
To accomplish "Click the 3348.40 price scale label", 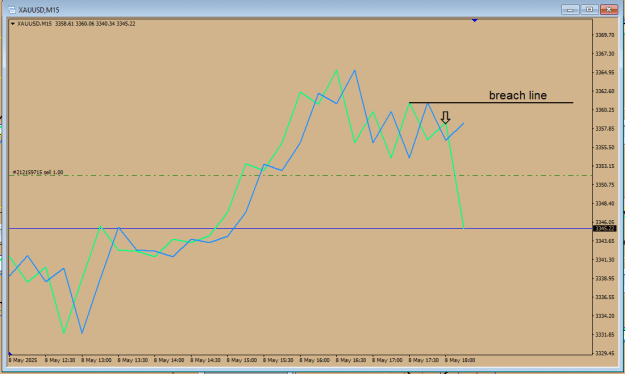I will click(x=605, y=204).
